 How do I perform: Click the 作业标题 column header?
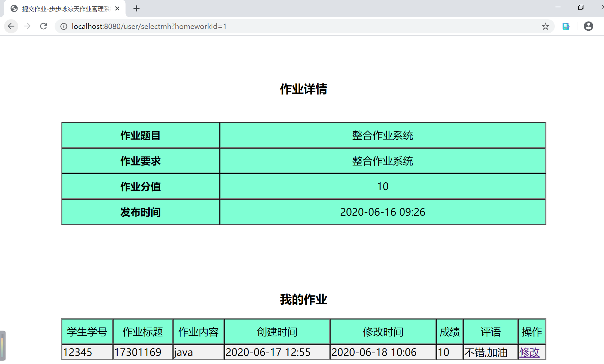coord(143,332)
